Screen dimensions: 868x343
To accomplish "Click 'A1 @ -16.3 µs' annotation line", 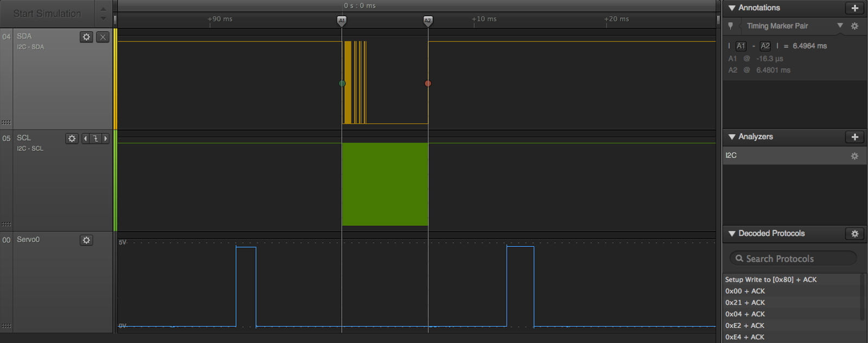I will pyautogui.click(x=756, y=59).
